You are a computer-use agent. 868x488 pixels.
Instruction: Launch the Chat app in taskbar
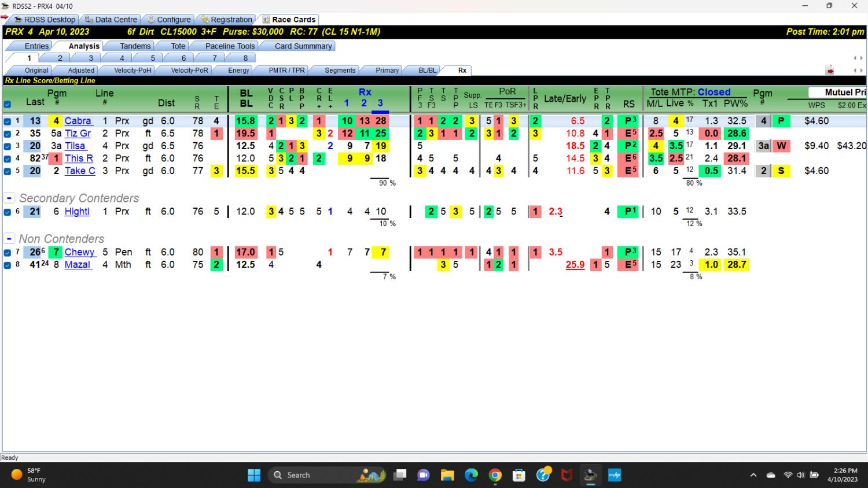[x=424, y=475]
